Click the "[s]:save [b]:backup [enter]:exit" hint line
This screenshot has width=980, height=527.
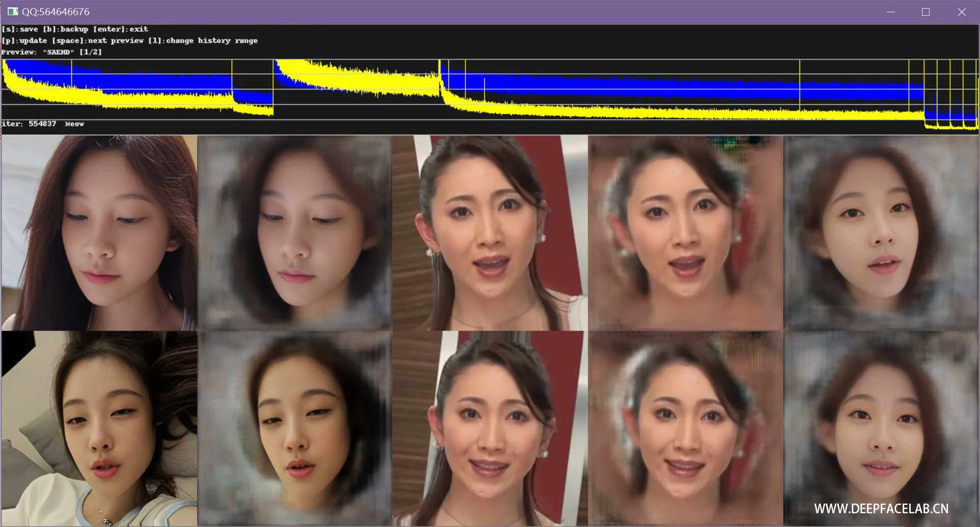(75, 29)
